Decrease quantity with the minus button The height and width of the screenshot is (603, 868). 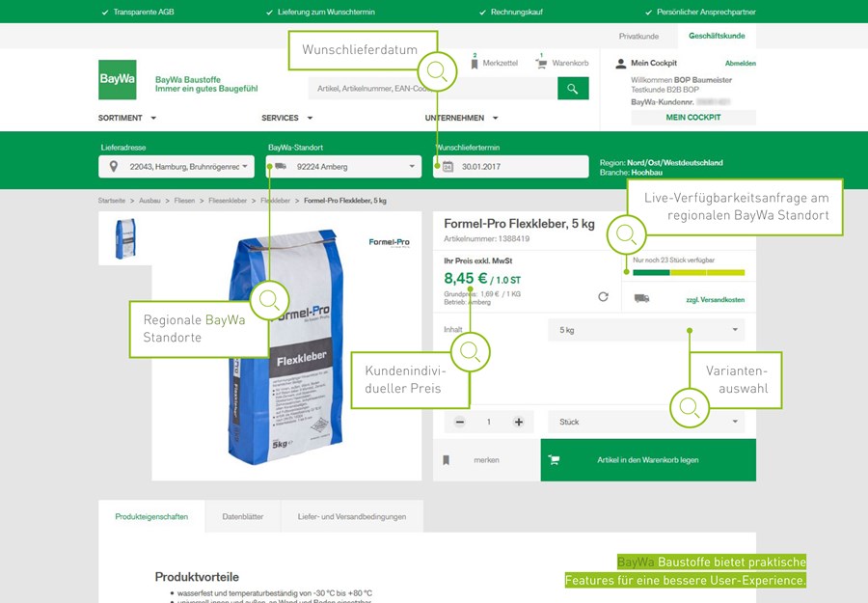click(459, 422)
